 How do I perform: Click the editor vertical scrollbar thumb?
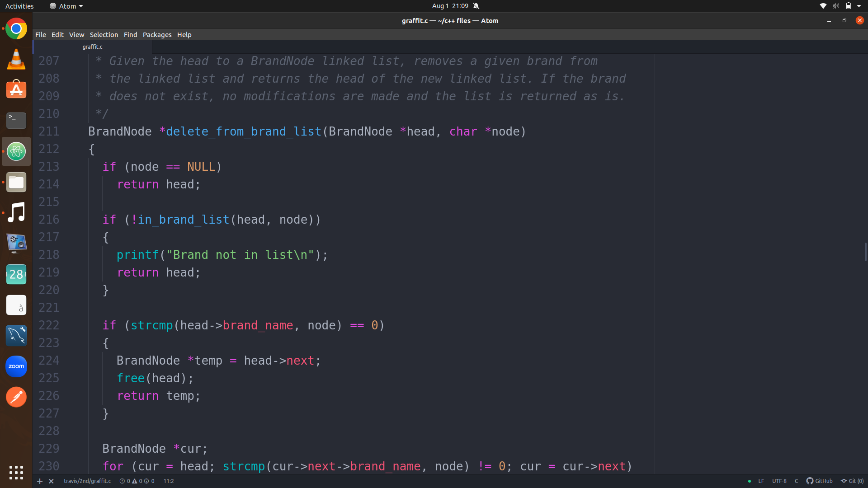866,252
